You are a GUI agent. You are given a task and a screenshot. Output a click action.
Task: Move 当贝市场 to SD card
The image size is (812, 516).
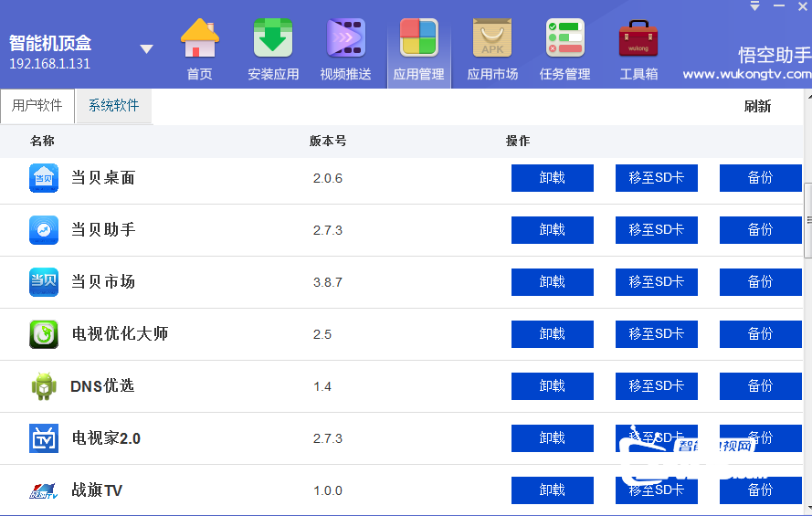pyautogui.click(x=656, y=282)
